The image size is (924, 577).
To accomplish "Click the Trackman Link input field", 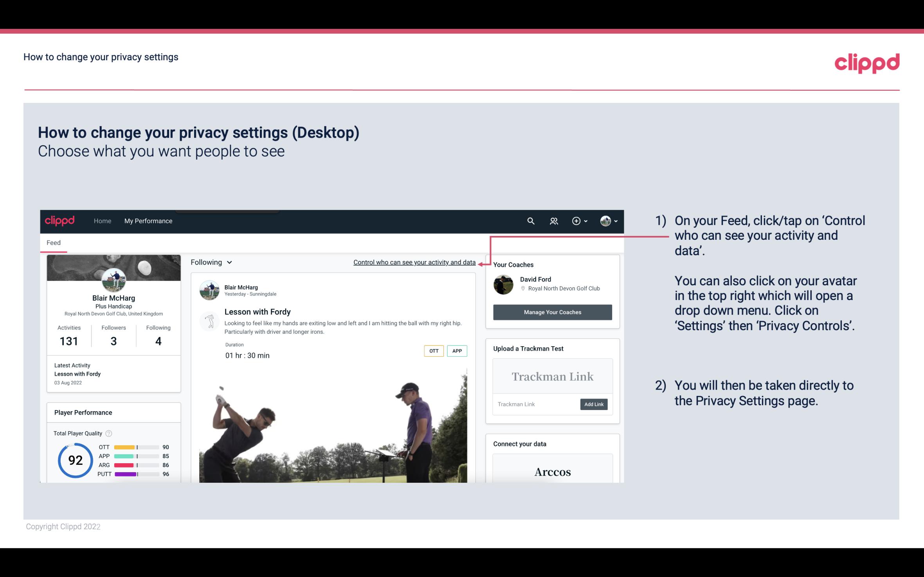I will pos(535,404).
